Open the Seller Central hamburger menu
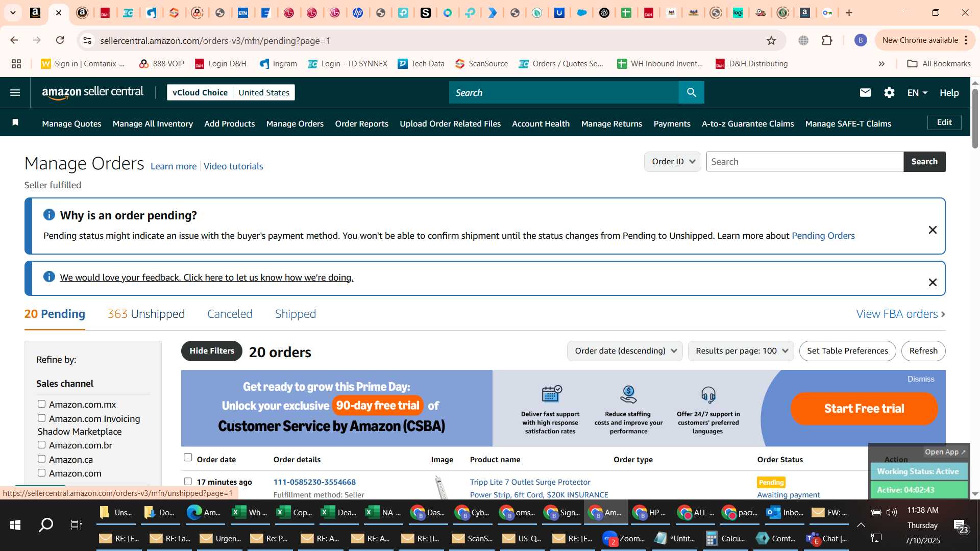The height and width of the screenshot is (551, 980). [x=15, y=92]
